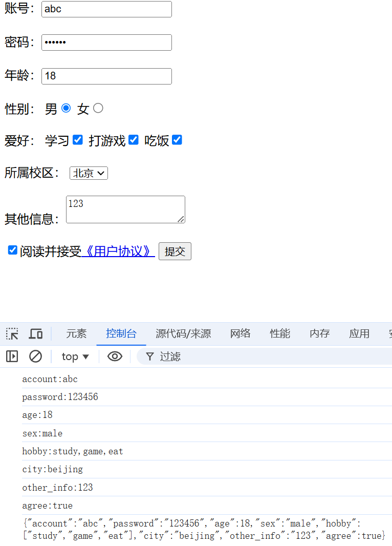Viewport: 392px width, 546px height.
Task: Open the 性能 tab
Action: (x=280, y=333)
